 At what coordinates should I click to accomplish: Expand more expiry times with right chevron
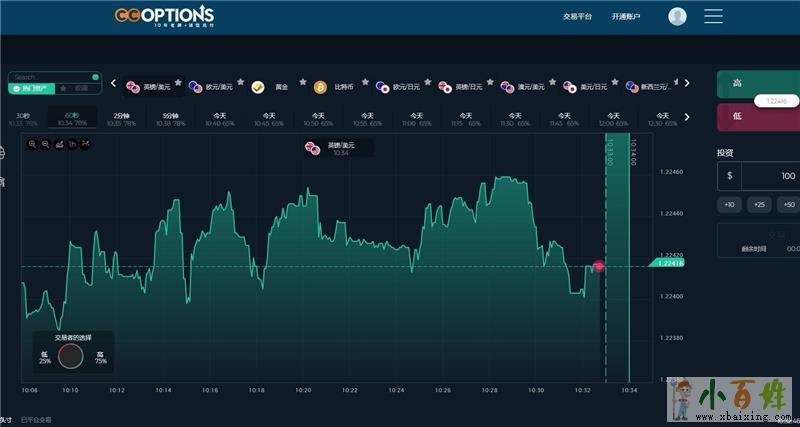coord(686,118)
